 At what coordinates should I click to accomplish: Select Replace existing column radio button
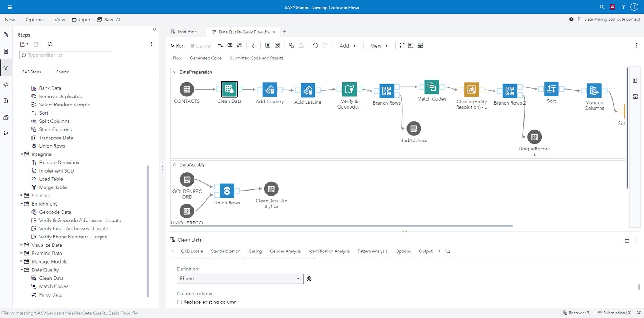[180, 302]
